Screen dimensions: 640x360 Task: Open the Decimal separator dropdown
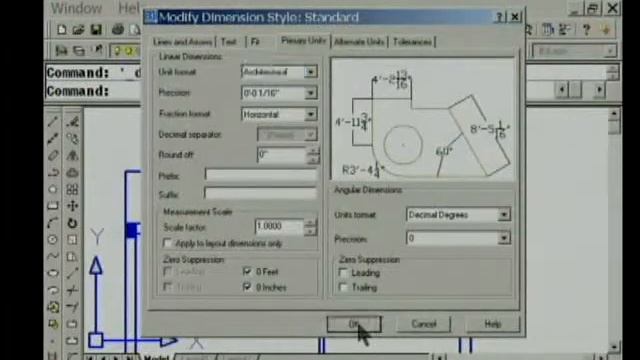pos(310,135)
